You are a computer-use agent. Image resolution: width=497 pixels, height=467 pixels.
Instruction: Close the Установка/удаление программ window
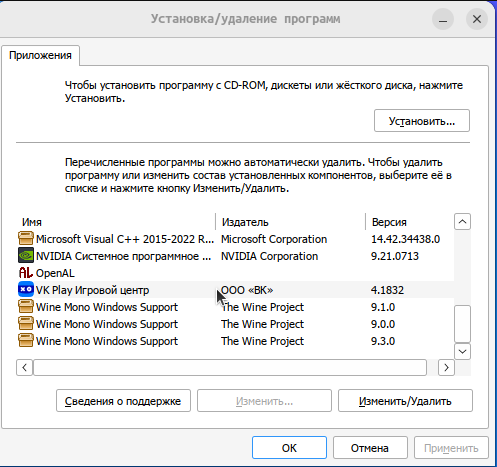tap(477, 19)
